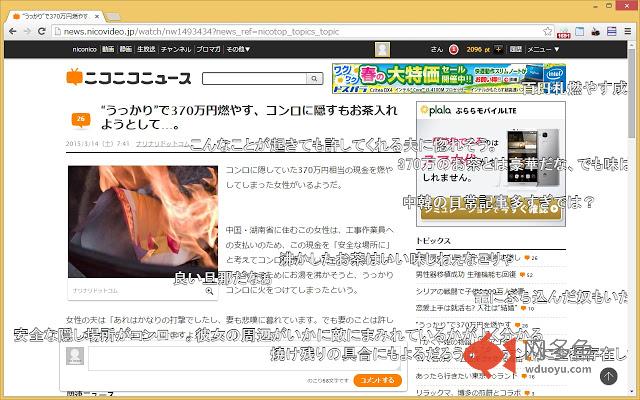The height and width of the screenshot is (400, 640).
Task: Enlarge the article photo using the magnifier icon
Action: pyautogui.click(x=209, y=291)
